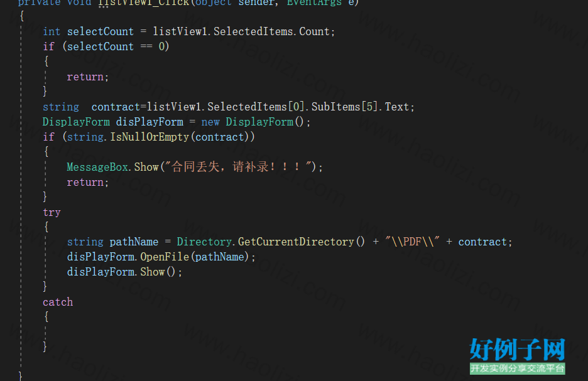Click "contract" inside the IsNullOrEmpty parentheses
Screen dimensions: 588x381
coord(220,137)
